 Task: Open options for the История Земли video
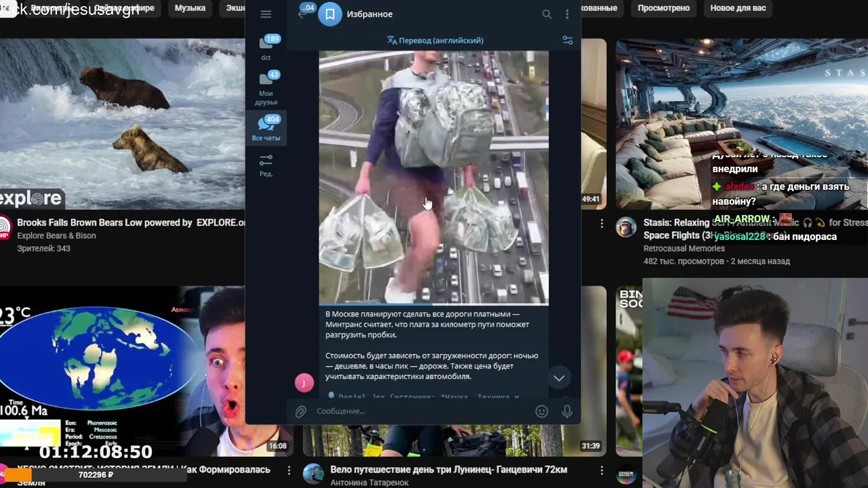288,470
